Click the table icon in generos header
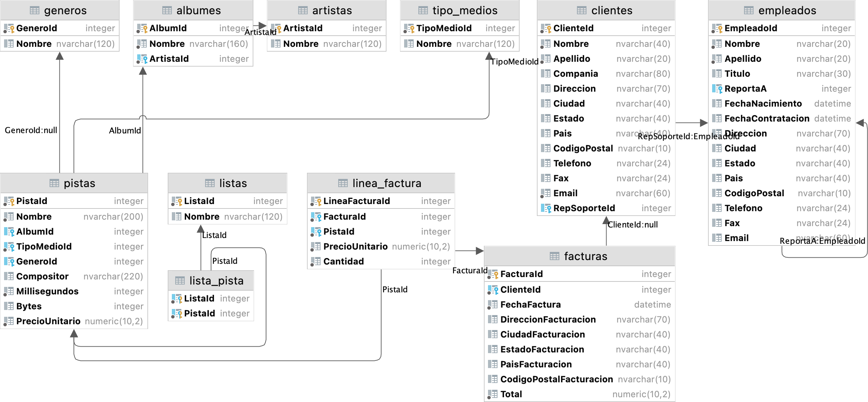 [35, 11]
